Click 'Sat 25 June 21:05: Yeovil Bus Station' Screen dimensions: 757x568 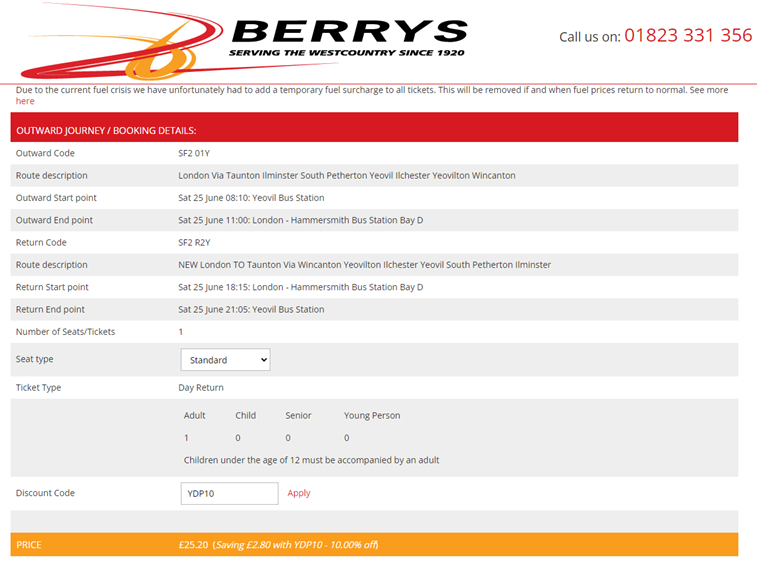point(251,310)
